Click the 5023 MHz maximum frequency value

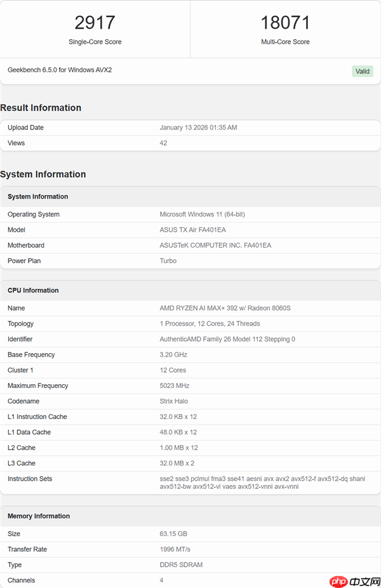(x=175, y=385)
